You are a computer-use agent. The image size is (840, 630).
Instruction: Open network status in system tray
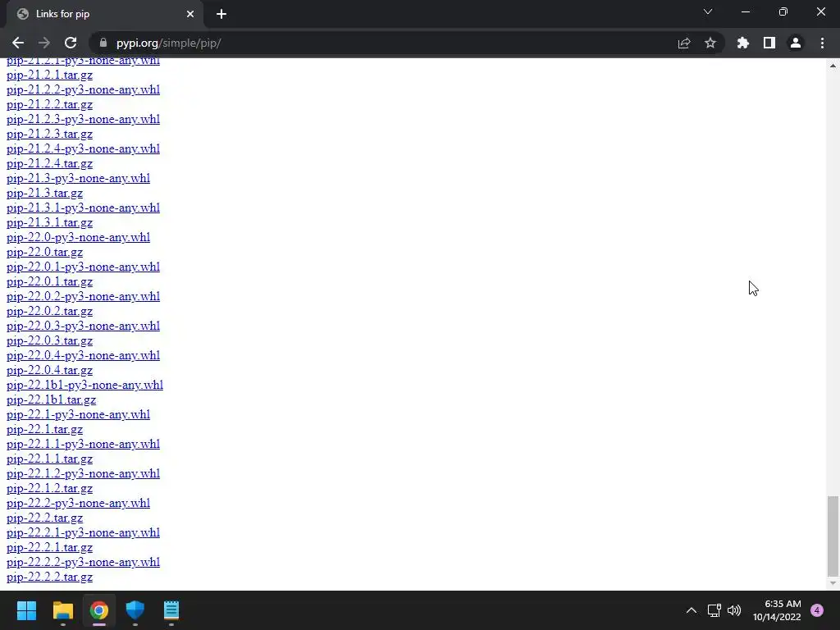[x=714, y=610]
